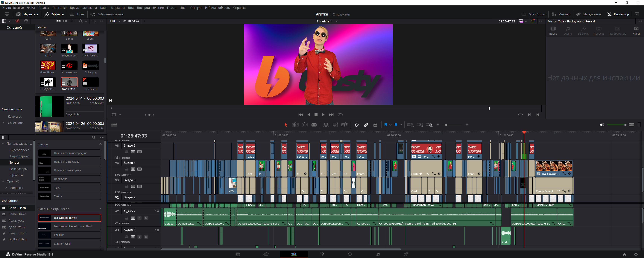This screenshot has height=258, width=644.
Task: Stop playback in viewer
Action: 316,115
